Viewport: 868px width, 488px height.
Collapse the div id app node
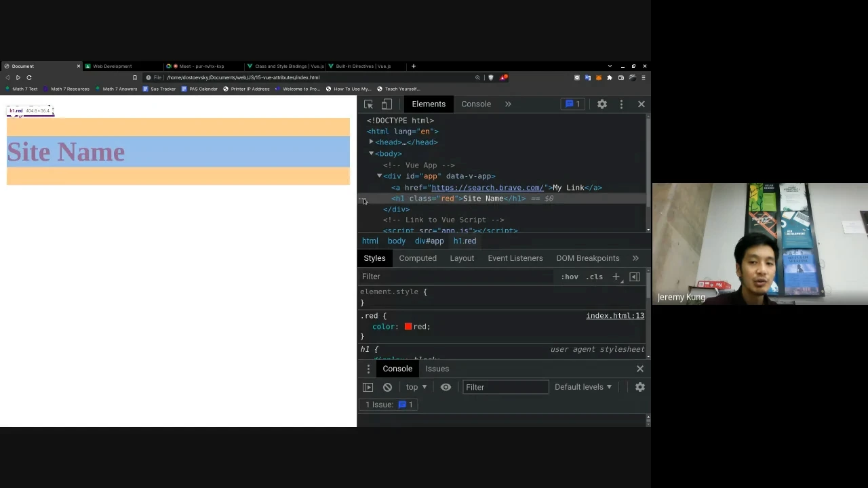379,176
